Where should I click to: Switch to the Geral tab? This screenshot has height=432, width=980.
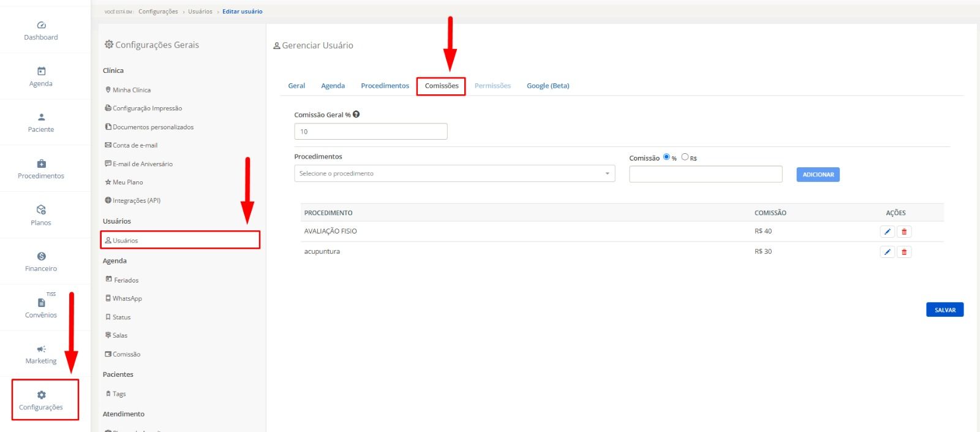click(296, 86)
